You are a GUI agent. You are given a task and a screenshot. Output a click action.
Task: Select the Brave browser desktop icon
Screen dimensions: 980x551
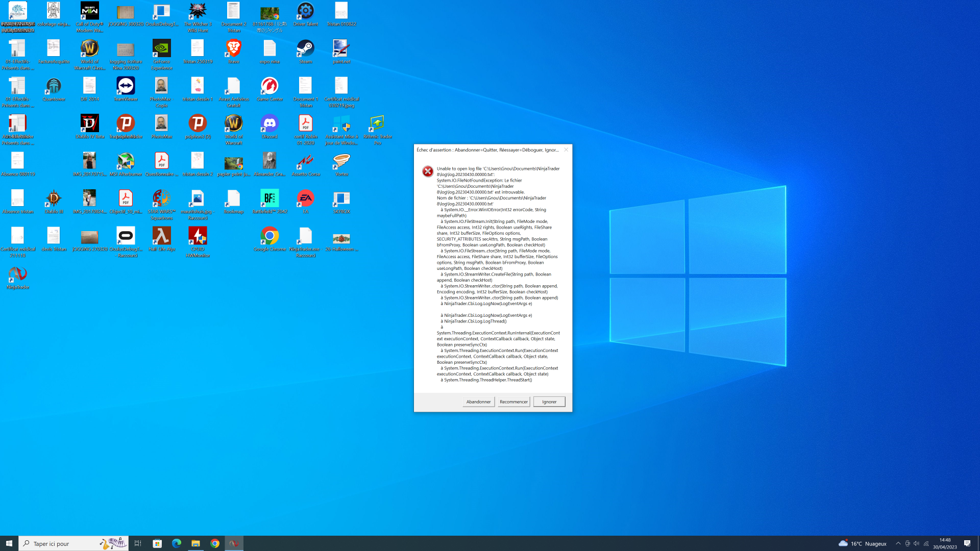(233, 50)
